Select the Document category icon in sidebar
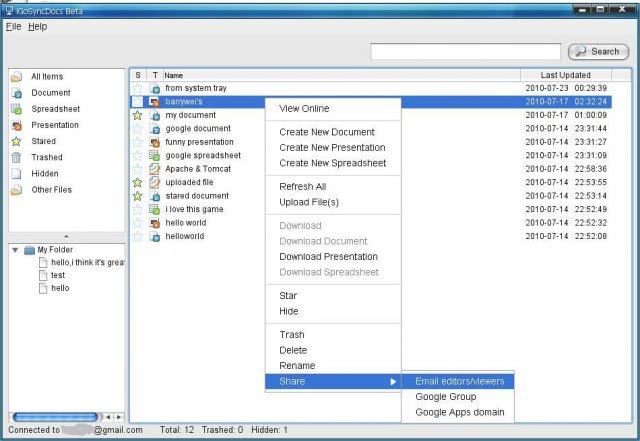The height and width of the screenshot is (441, 640). pos(16,93)
